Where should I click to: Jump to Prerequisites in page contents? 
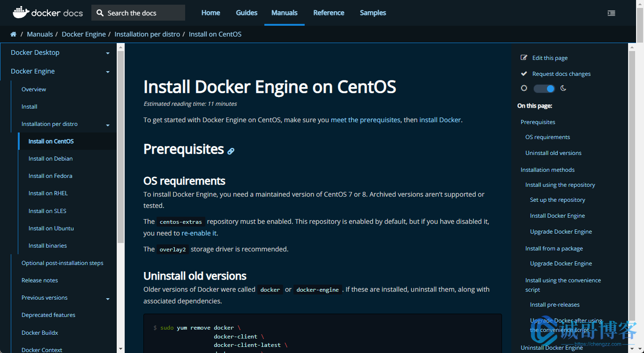538,122
